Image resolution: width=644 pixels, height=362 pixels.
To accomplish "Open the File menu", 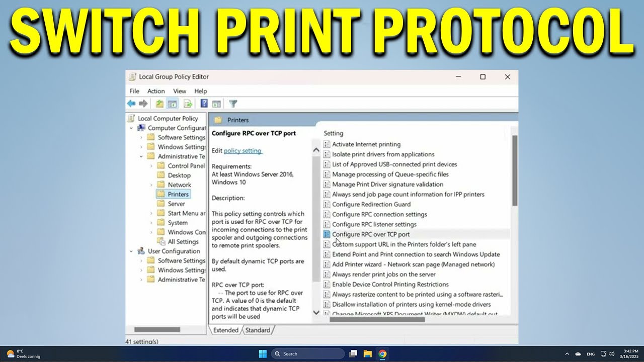I will 134,91.
